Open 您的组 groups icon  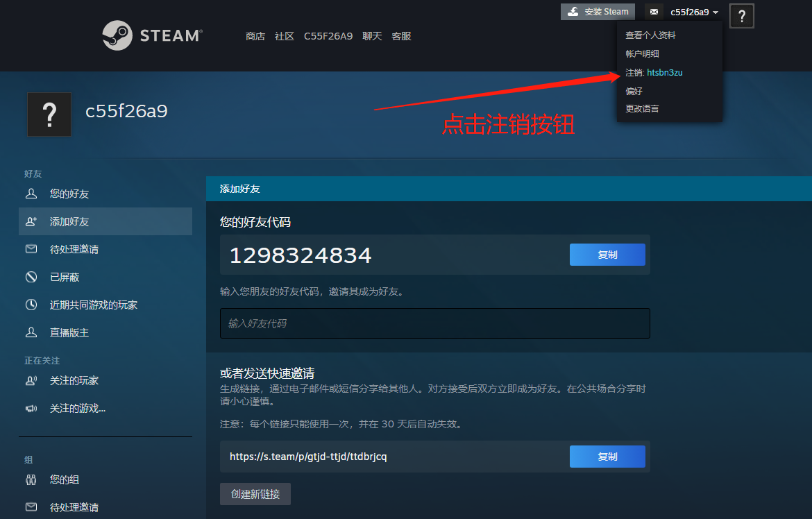coord(31,479)
